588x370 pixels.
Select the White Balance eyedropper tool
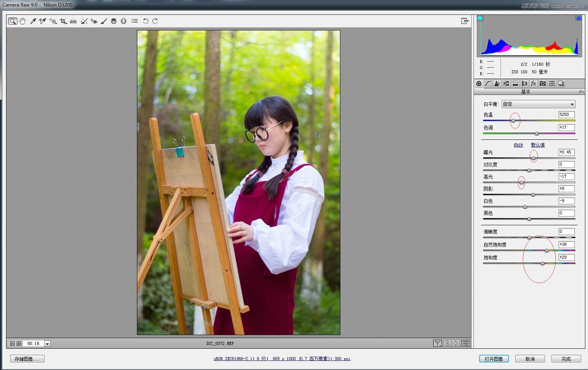[33, 21]
